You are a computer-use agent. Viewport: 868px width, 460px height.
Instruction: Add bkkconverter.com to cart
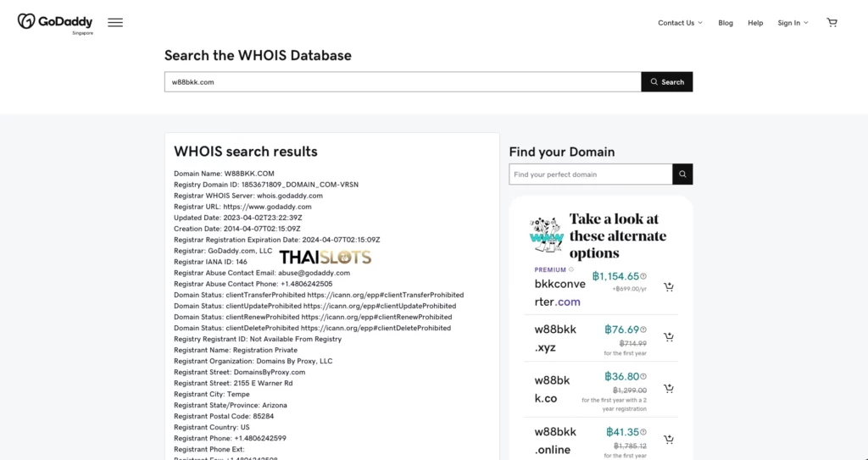[669, 286]
